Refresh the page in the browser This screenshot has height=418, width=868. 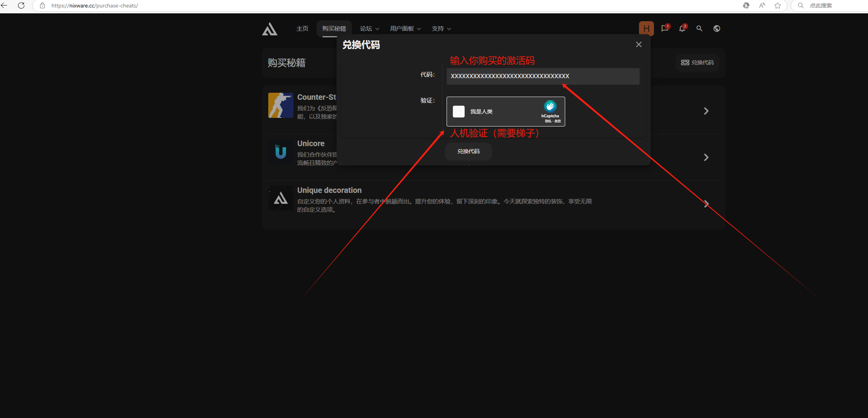tap(21, 5)
